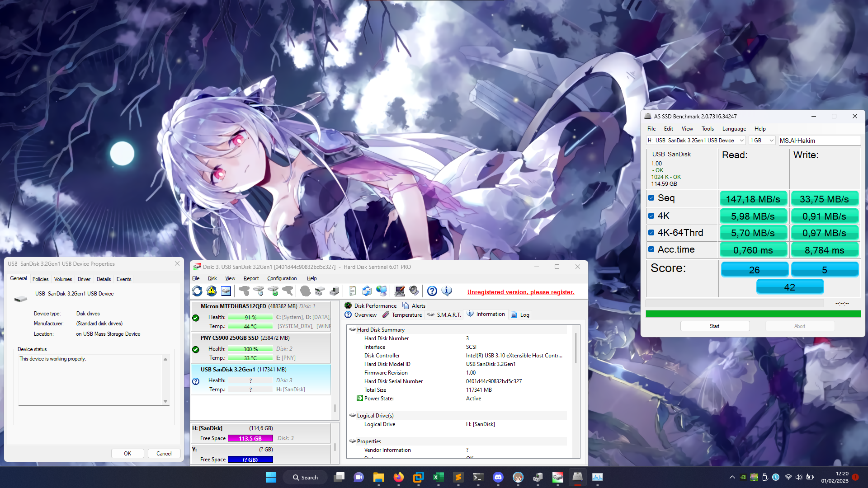Click the disk with clock test icon
The width and height of the screenshot is (868, 488).
(259, 291)
